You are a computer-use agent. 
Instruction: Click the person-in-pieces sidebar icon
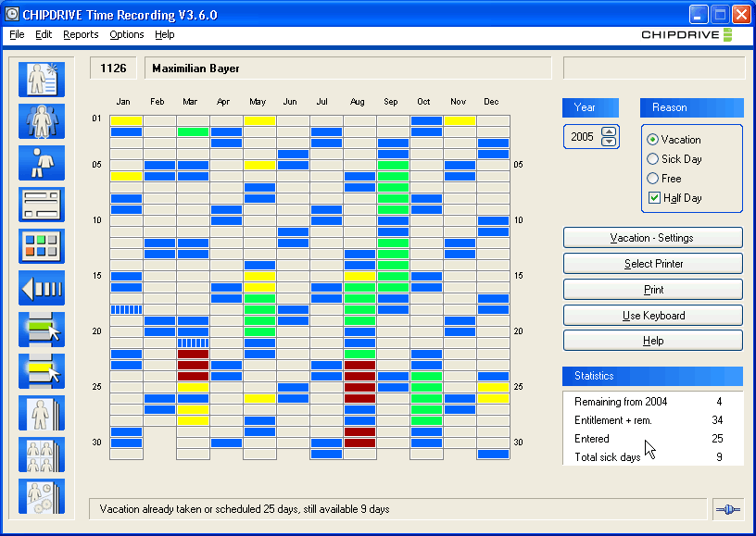(x=42, y=163)
